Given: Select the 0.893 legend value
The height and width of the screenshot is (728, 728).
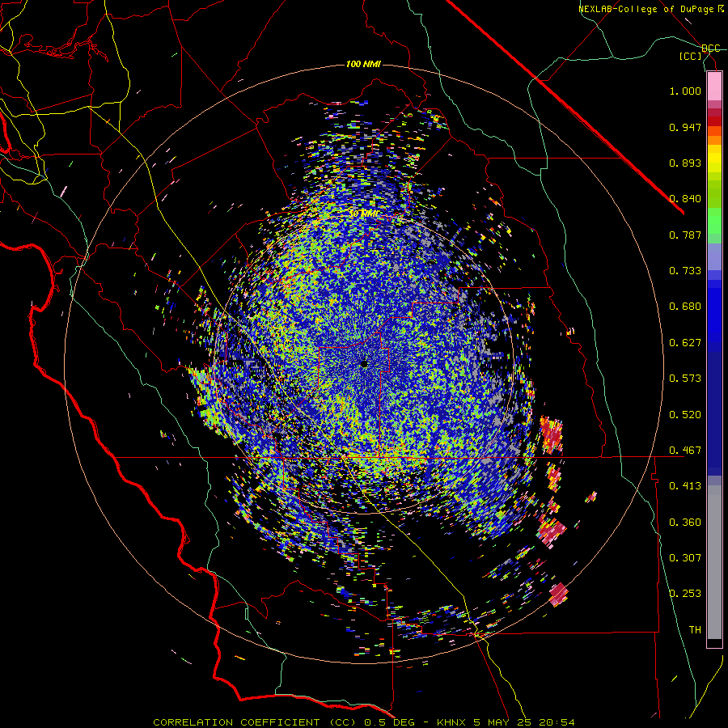Looking at the screenshot, I should [685, 163].
